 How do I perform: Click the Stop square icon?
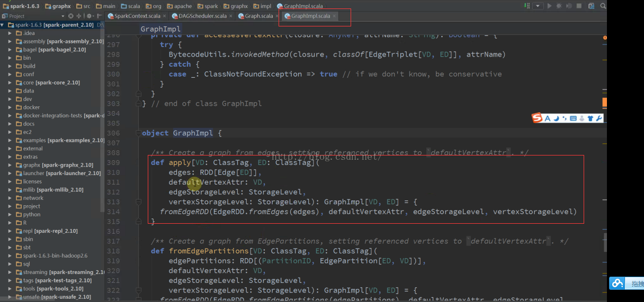(580, 6)
